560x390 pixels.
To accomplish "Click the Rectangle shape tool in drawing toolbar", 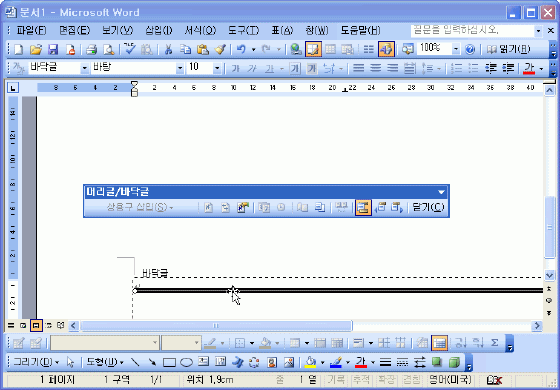I will click(169, 362).
